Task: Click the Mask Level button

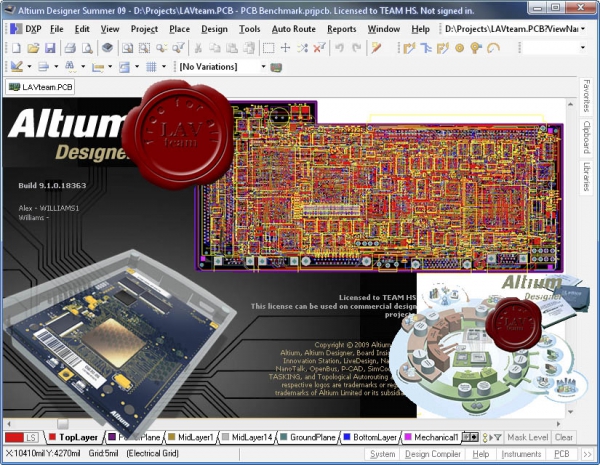Action: point(528,437)
